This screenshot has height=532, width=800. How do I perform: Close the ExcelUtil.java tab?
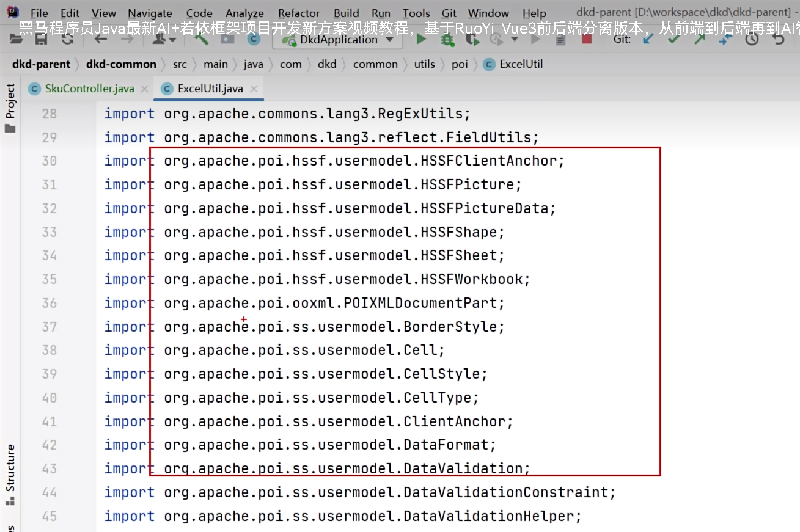(254, 89)
